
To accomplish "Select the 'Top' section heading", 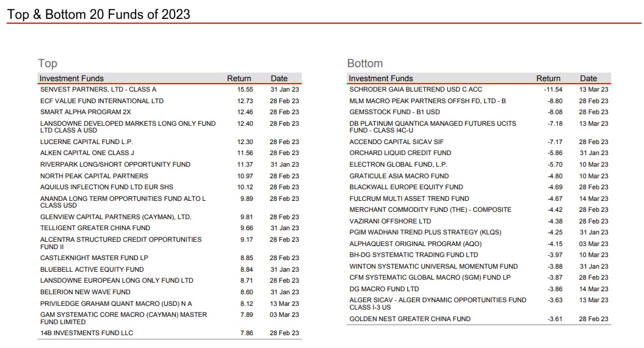I will point(48,63).
